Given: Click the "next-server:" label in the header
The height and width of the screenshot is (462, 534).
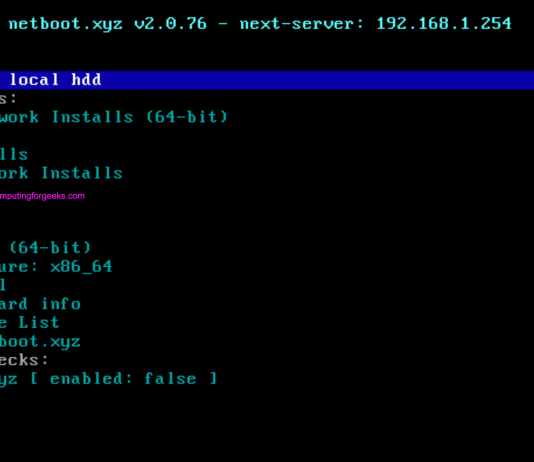Looking at the screenshot, I should point(301,24).
